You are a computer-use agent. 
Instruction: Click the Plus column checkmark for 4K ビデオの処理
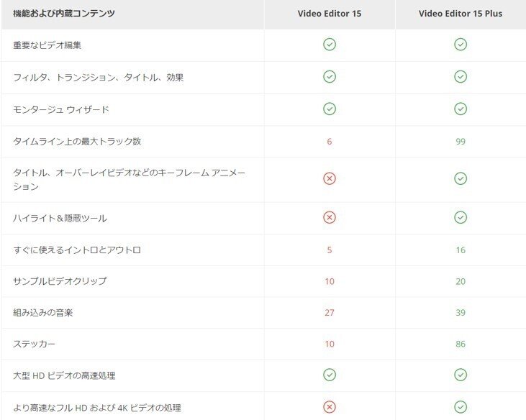pyautogui.click(x=461, y=406)
